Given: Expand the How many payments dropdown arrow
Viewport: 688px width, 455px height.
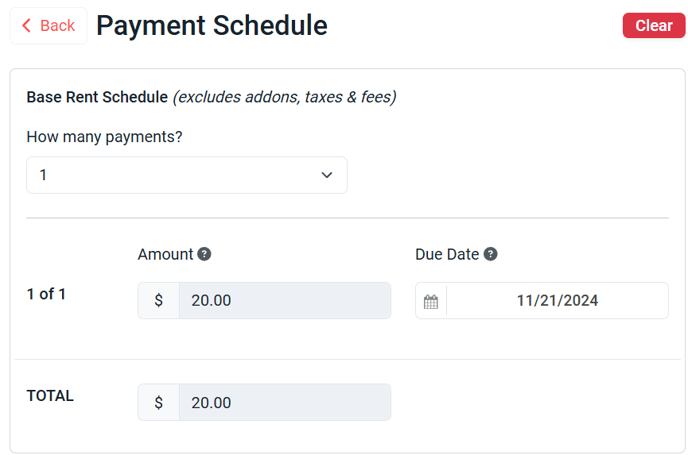Looking at the screenshot, I should pos(327,175).
